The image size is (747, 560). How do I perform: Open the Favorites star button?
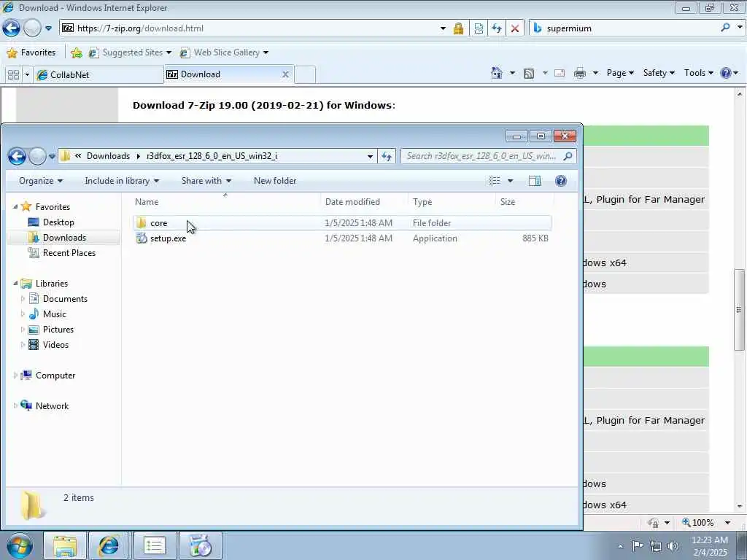(31, 52)
